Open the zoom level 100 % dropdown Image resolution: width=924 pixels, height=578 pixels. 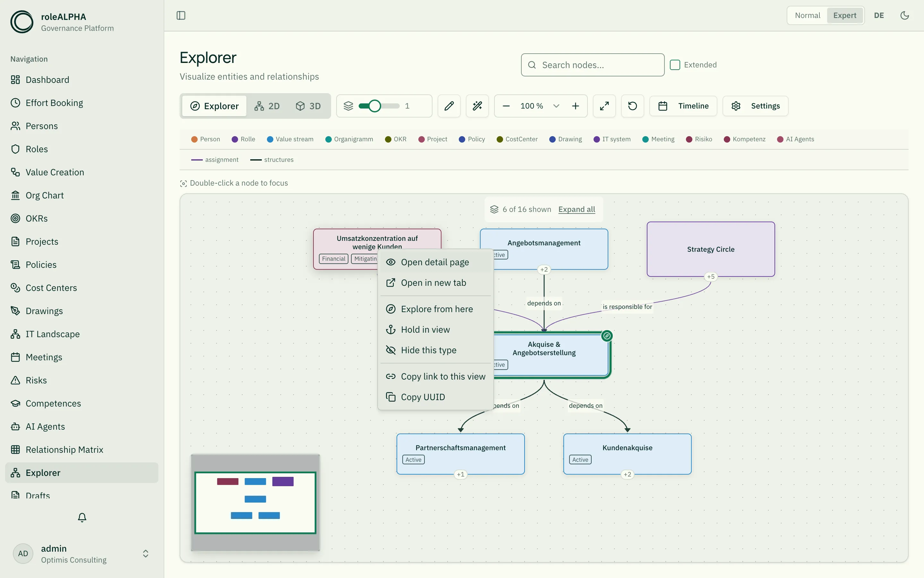(x=540, y=106)
